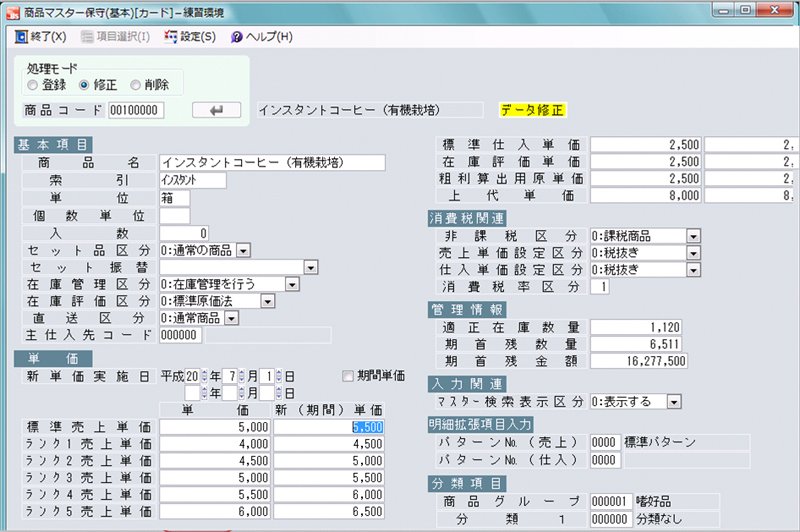Click 商品グループ code field 000001
This screenshot has height=532, width=800.
[x=611, y=501]
